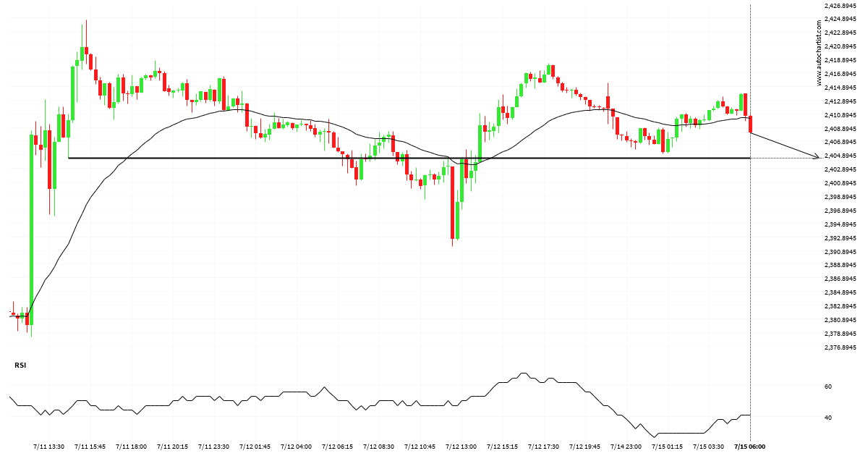This screenshot has height=456, width=868.
Task: Select the 2,388.8945 price label
Action: [x=840, y=266]
